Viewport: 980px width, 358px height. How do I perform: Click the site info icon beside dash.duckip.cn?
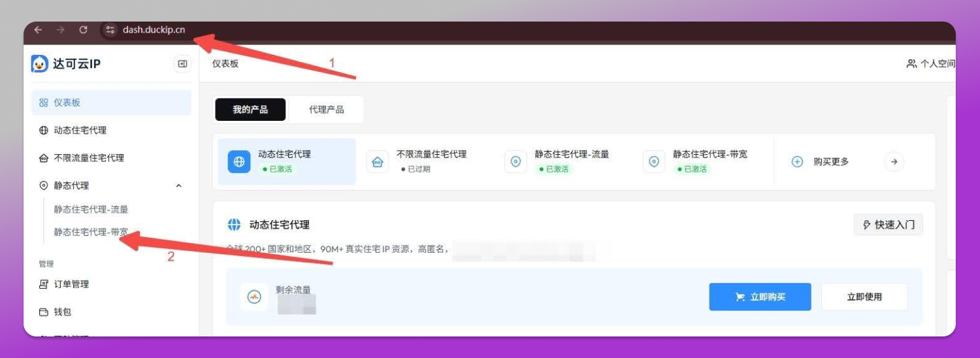110,30
